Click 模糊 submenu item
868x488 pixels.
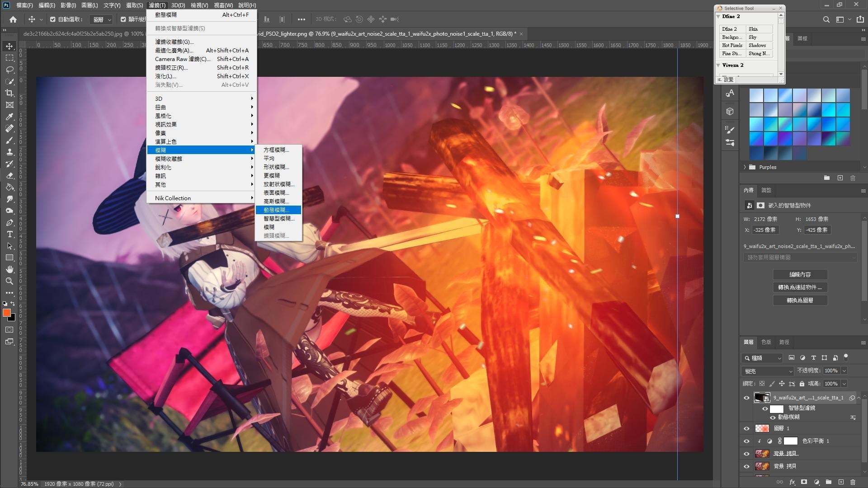[x=269, y=227]
